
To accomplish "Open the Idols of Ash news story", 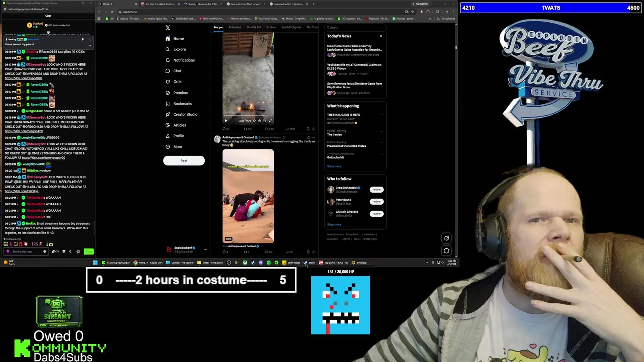I will tap(355, 50).
